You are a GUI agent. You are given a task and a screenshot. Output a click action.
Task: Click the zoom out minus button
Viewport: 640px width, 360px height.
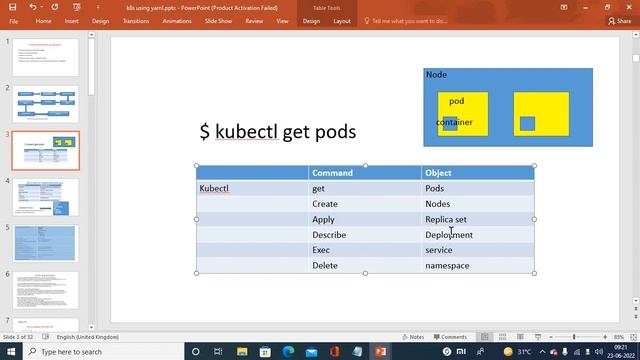[x=551, y=337]
